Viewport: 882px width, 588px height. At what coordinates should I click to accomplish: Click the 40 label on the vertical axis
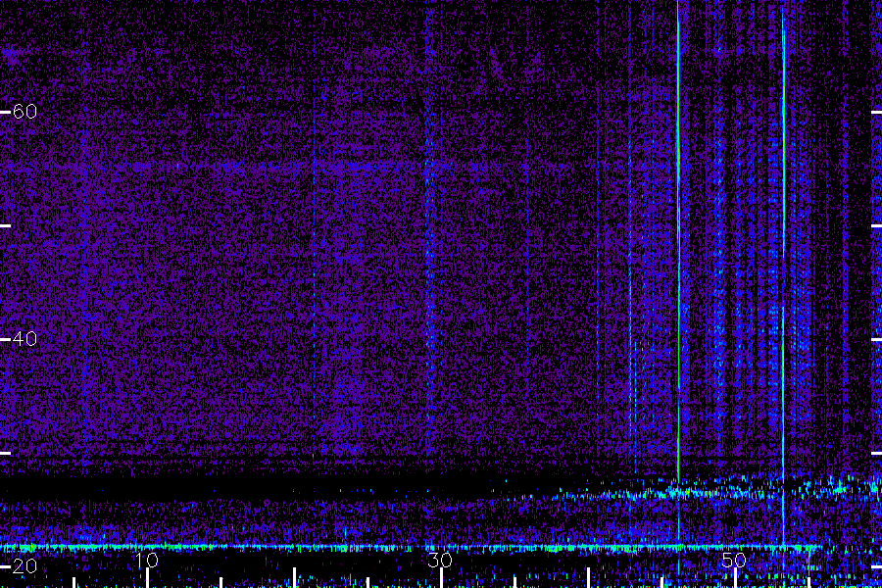click(24, 339)
